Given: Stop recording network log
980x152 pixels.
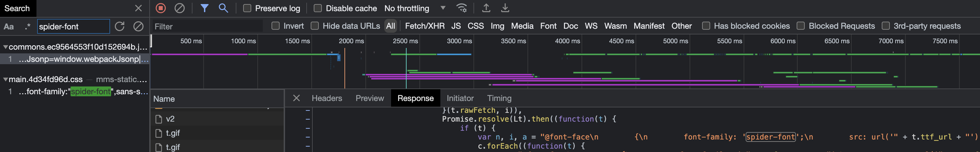Looking at the screenshot, I should click(x=160, y=8).
